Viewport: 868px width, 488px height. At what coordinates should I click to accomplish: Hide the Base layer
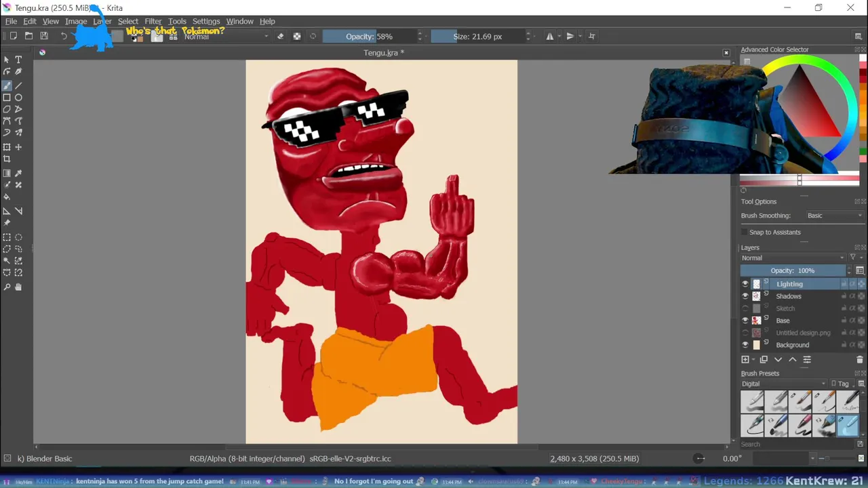(745, 321)
